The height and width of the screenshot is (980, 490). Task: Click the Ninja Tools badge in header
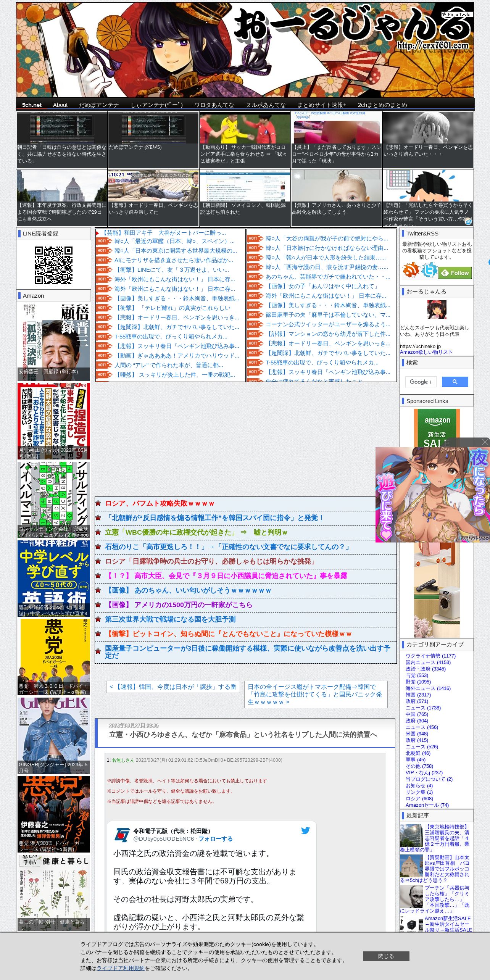(457, 15)
